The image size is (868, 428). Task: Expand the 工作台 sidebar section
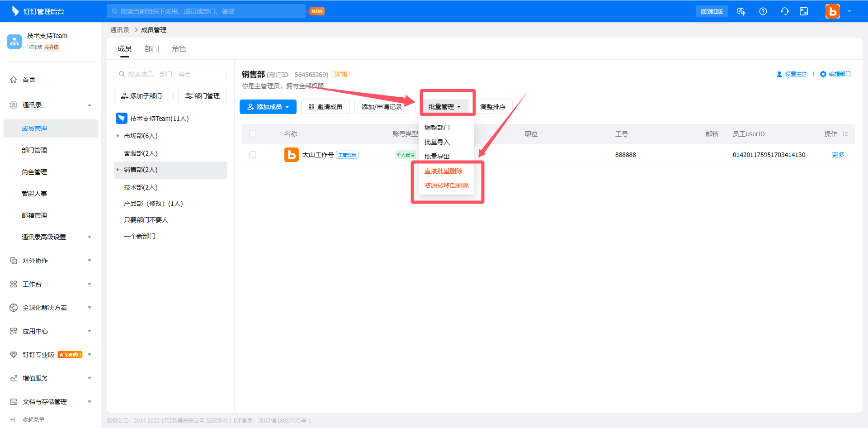tap(90, 284)
